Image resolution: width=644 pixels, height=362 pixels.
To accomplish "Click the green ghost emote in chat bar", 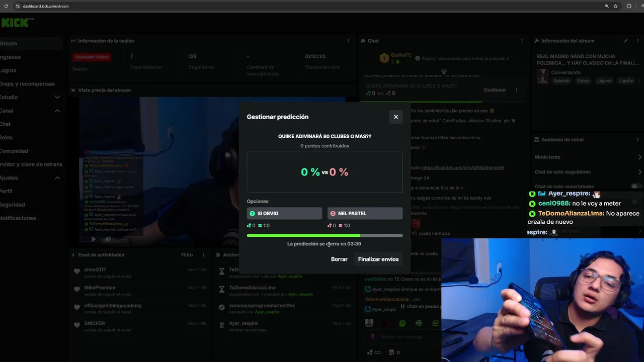I will 402,323.
